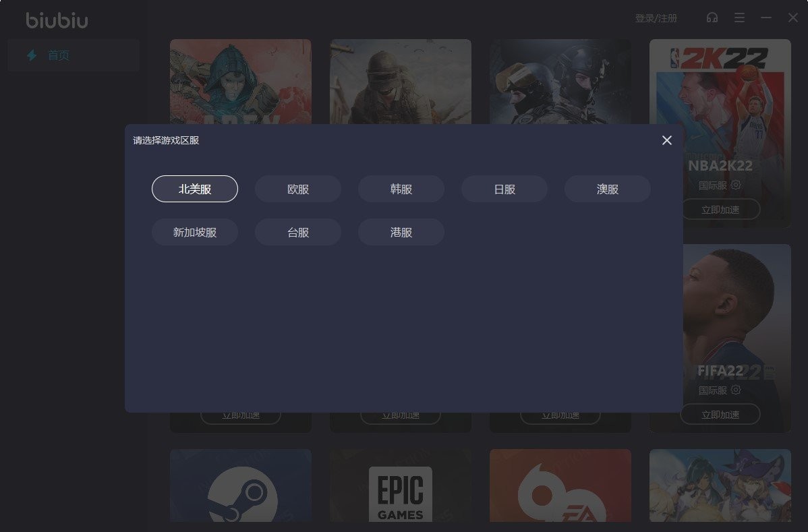This screenshot has width=808, height=532.
Task: Select the 北美服 server region
Action: tap(195, 189)
